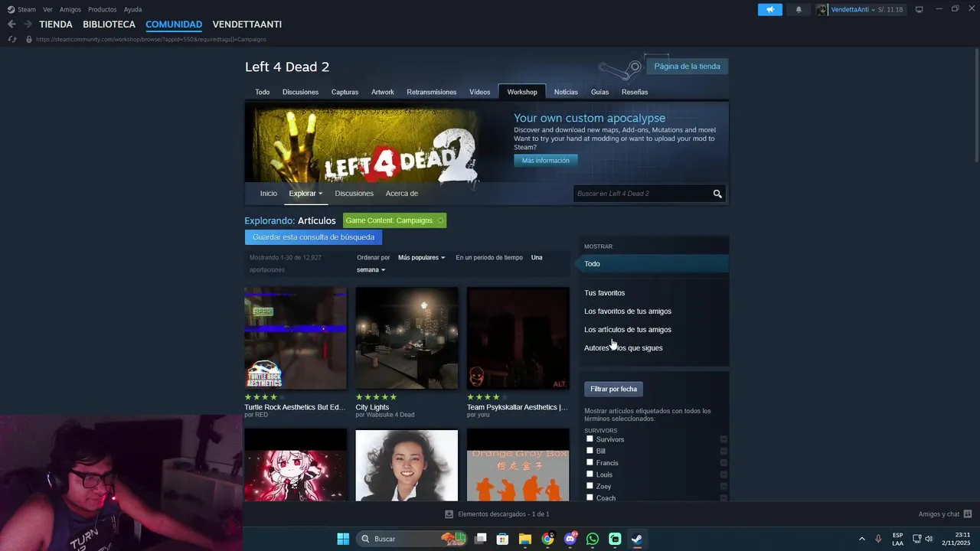The width and height of the screenshot is (980, 551).
Task: Open the Windows Start menu
Action: point(343,539)
